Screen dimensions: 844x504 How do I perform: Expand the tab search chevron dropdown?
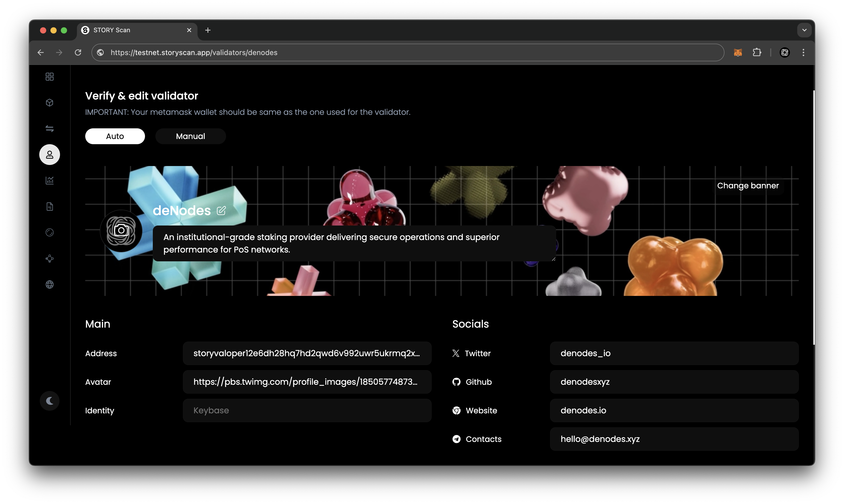pos(804,30)
